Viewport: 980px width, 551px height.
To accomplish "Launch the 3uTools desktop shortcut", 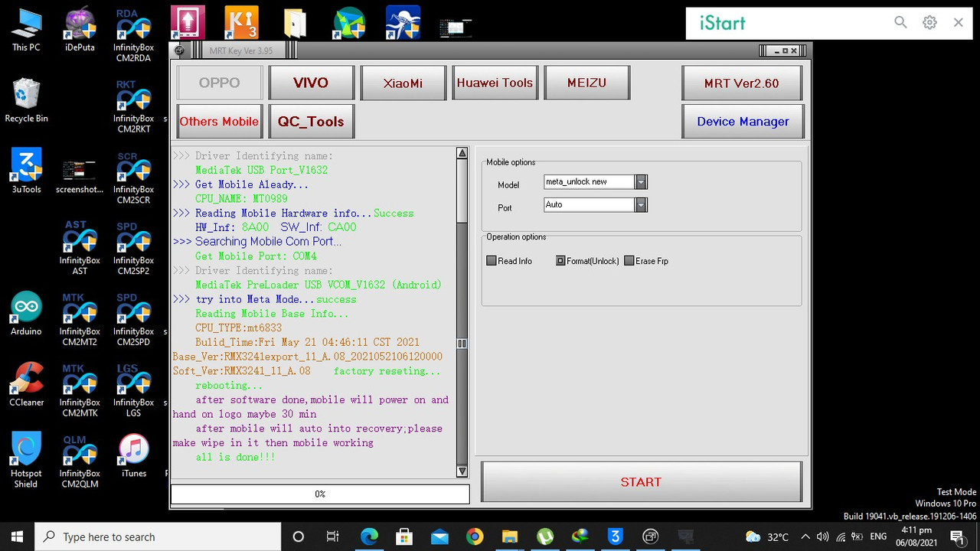I will [26, 171].
